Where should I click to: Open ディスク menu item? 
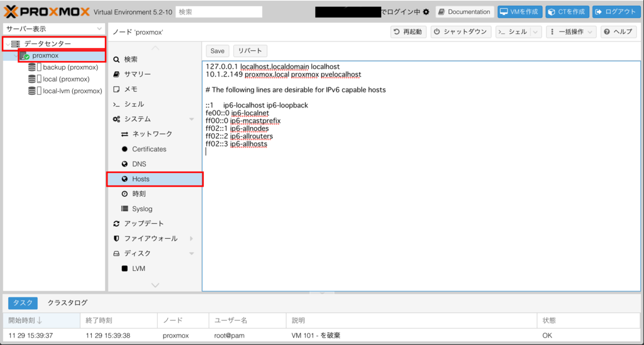point(155,253)
